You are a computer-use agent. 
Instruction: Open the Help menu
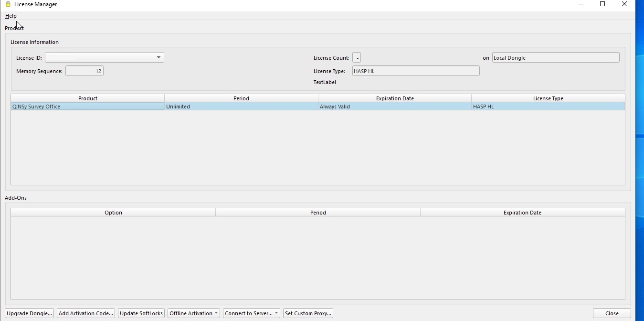point(11,16)
